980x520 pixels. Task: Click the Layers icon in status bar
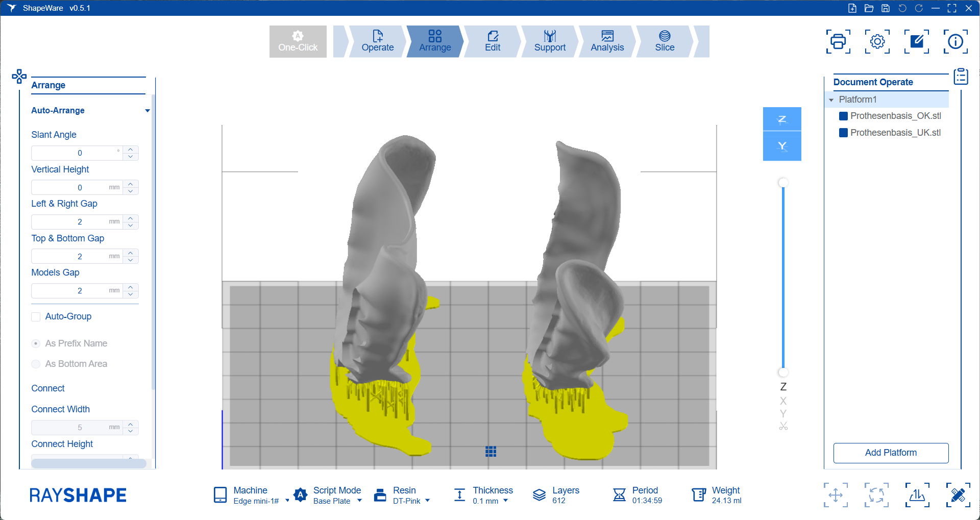pos(540,495)
